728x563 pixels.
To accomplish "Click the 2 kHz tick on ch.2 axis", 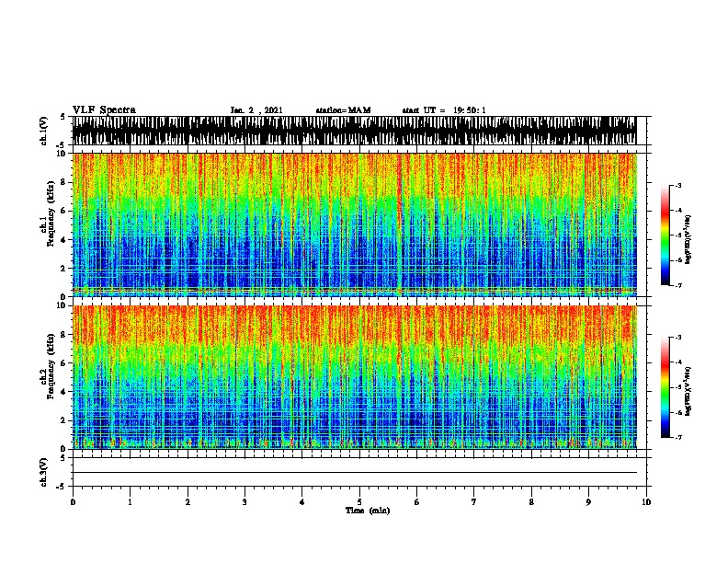I will 64,420.
